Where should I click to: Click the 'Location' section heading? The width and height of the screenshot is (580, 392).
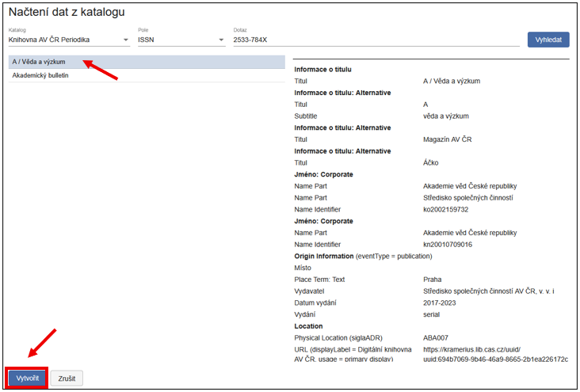309,326
